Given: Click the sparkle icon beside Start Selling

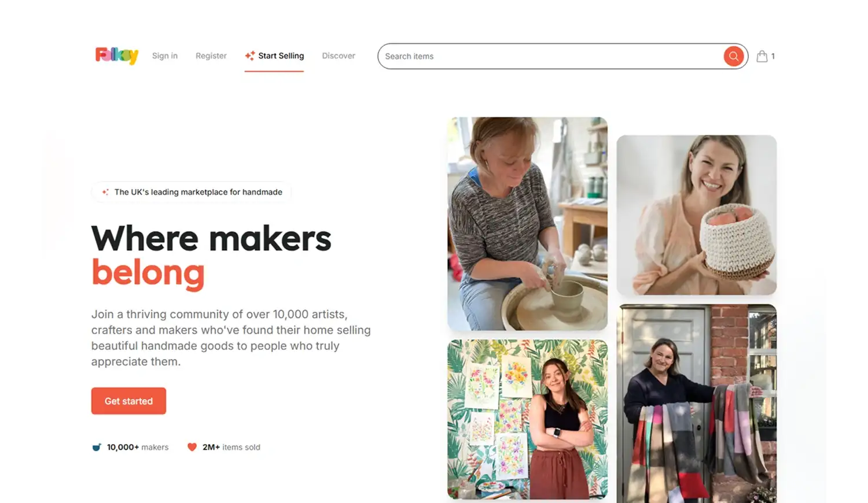Looking at the screenshot, I should (250, 56).
